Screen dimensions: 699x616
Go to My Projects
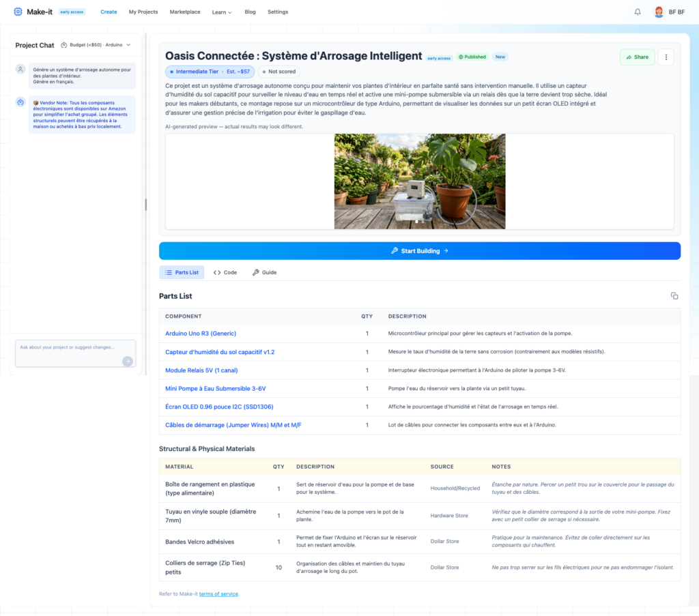(143, 12)
